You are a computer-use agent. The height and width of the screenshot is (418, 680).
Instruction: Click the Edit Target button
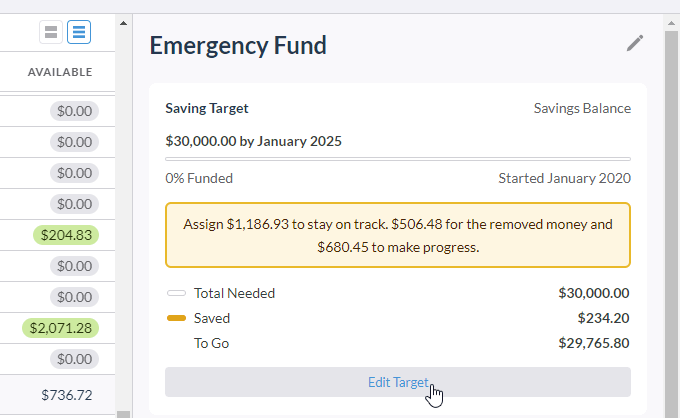(x=398, y=382)
